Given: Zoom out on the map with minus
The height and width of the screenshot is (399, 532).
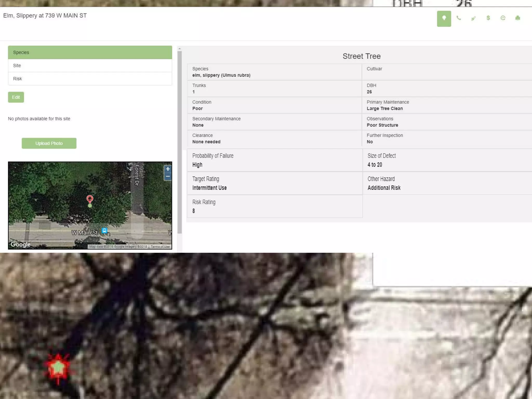Looking at the screenshot, I should click(168, 177).
